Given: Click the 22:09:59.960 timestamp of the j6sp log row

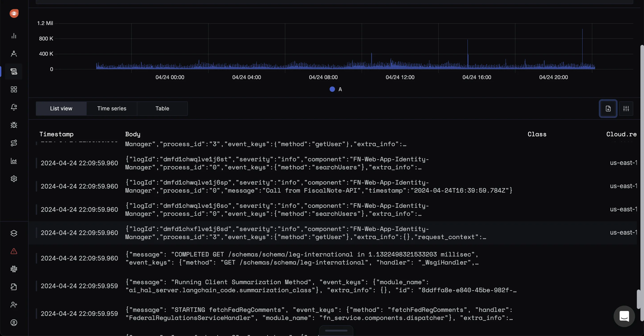Looking at the screenshot, I should (79, 186).
